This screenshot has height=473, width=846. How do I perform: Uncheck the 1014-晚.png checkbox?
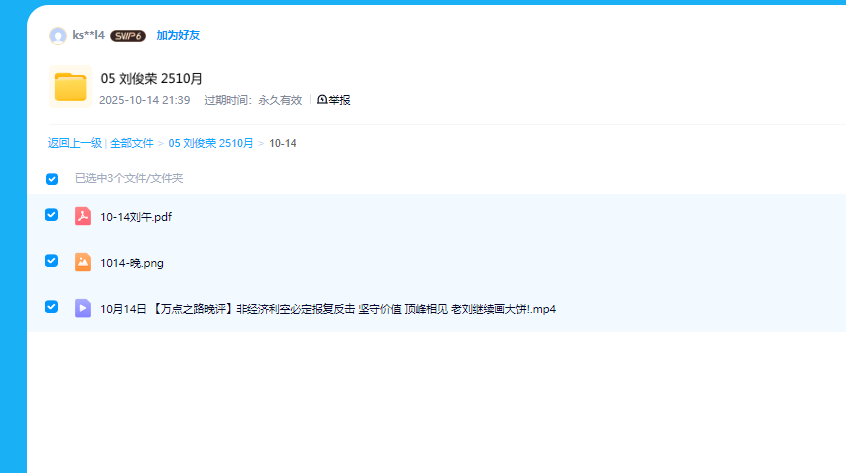click(52, 261)
